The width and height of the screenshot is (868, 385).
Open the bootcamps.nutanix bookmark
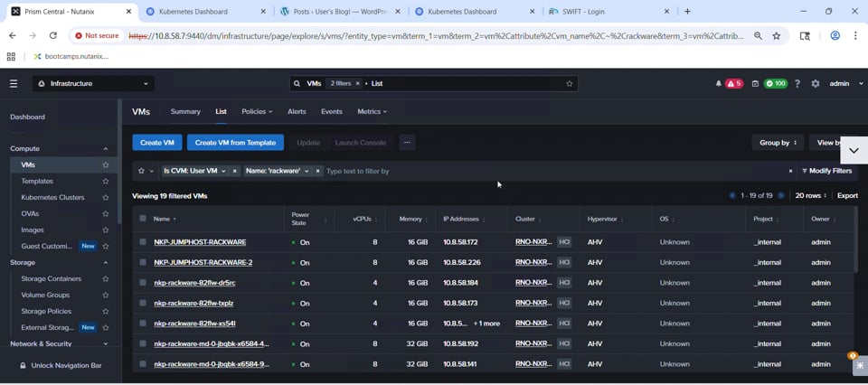[x=71, y=56]
